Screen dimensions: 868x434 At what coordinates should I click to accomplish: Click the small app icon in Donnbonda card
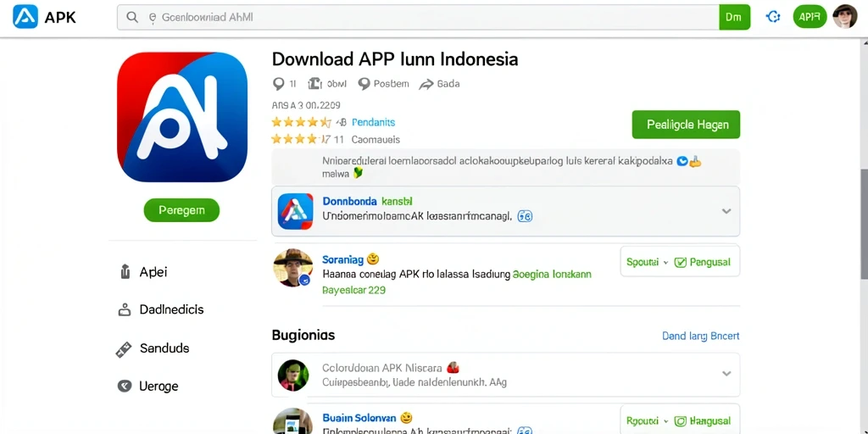[295, 211]
